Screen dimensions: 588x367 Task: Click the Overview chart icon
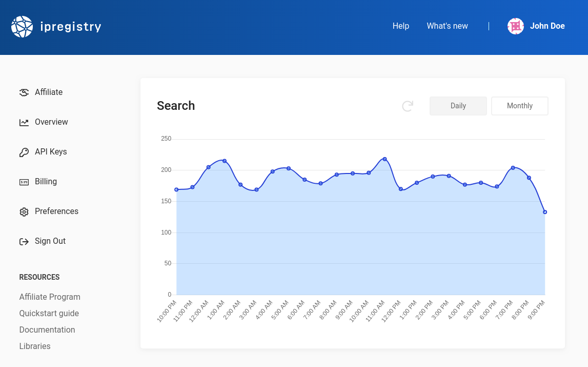tap(24, 122)
